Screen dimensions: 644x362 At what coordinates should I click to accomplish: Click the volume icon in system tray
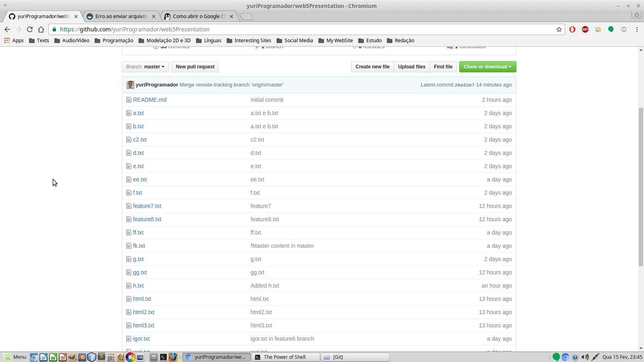pos(585,357)
